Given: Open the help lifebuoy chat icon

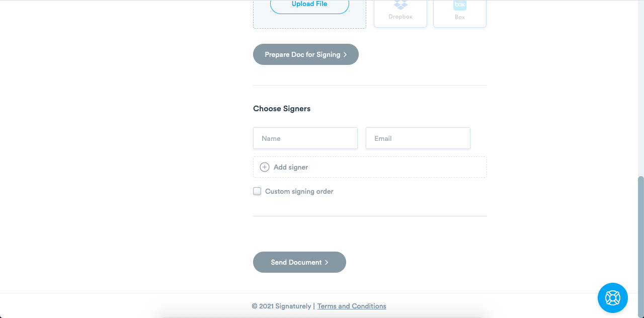Looking at the screenshot, I should pyautogui.click(x=612, y=298).
